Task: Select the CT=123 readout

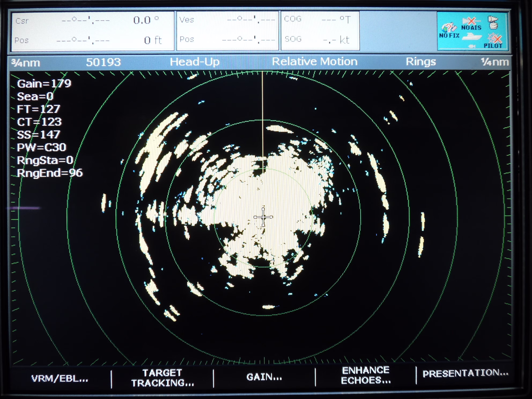Action: click(x=39, y=122)
